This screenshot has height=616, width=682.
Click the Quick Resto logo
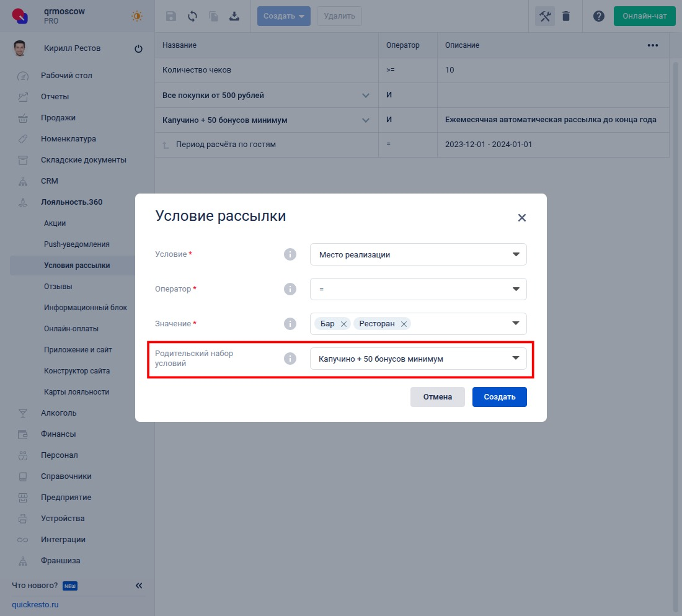pos(20,16)
